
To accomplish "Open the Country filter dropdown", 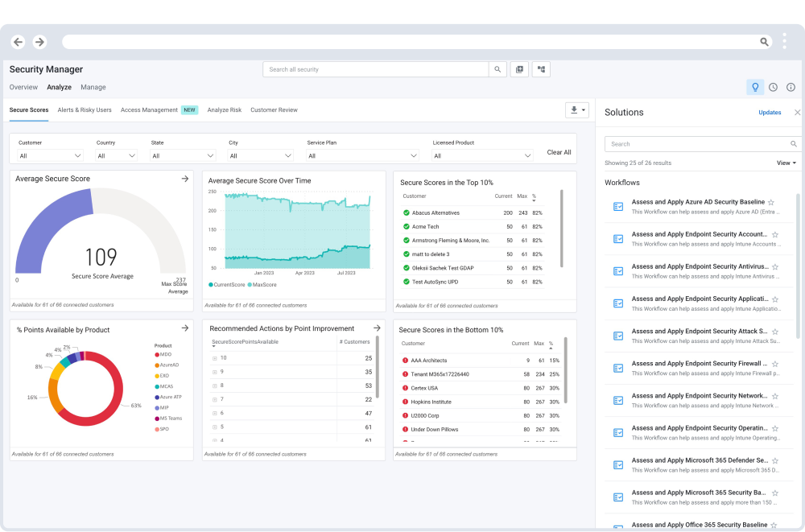I will pos(116,155).
